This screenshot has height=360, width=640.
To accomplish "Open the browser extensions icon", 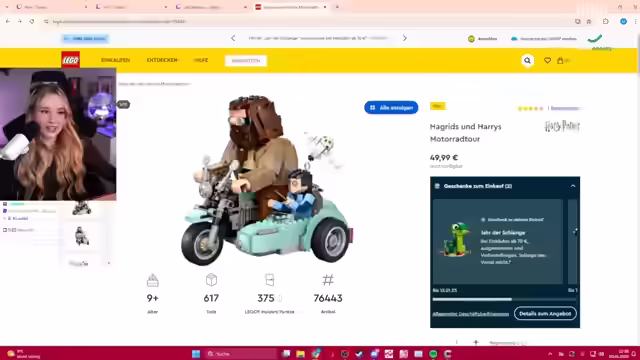I will (x=606, y=21).
